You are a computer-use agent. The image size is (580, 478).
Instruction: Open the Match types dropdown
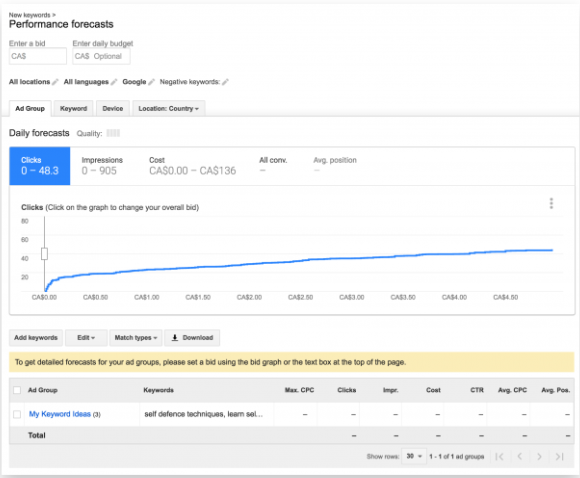[136, 337]
